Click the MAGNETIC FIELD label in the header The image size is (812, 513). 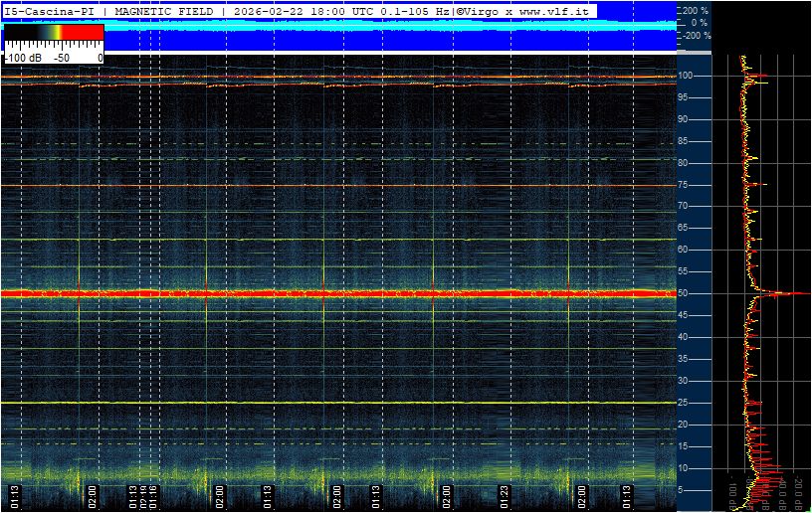163,11
